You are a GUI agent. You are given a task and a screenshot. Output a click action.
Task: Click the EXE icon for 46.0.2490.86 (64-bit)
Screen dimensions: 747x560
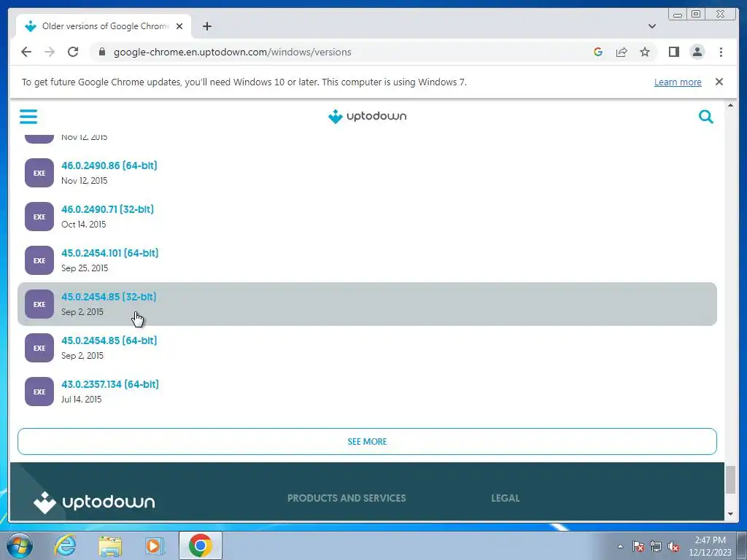click(x=39, y=173)
